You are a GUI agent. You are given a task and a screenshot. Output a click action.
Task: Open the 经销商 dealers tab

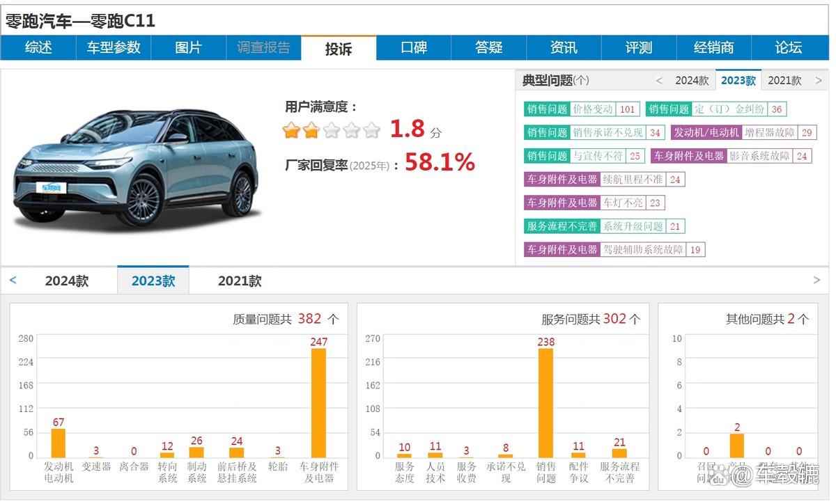(714, 48)
